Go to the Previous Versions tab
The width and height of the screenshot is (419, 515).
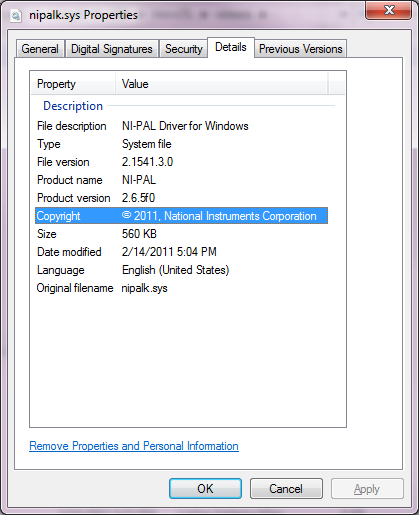301,49
